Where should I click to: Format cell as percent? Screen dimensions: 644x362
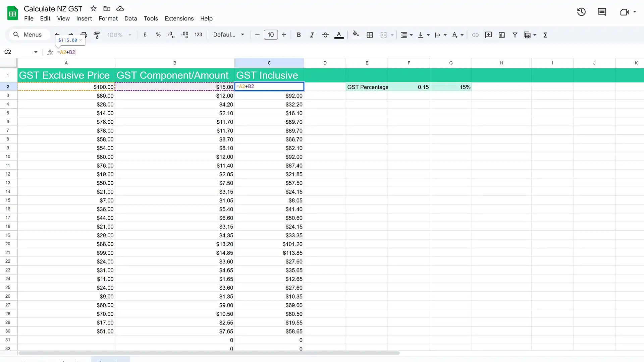158,35
